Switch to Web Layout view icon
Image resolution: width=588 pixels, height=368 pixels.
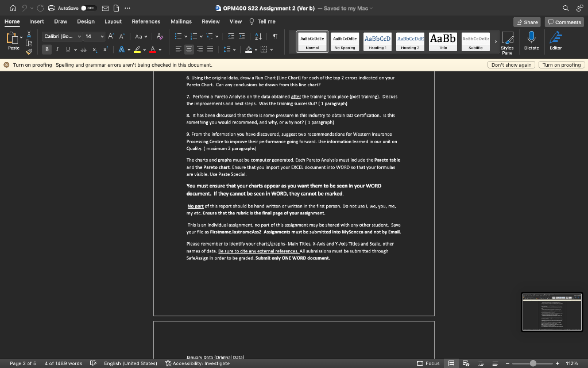[466, 363]
